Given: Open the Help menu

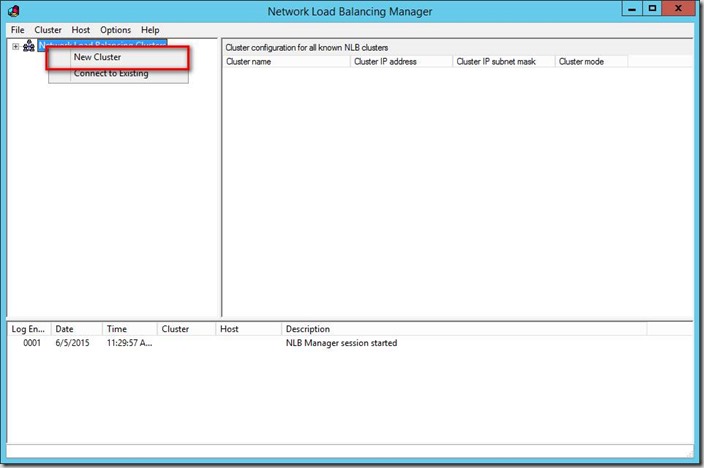Looking at the screenshot, I should point(150,30).
